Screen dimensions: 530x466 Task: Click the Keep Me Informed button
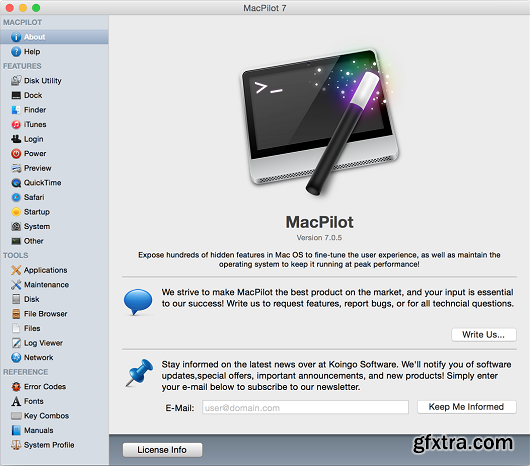click(467, 407)
